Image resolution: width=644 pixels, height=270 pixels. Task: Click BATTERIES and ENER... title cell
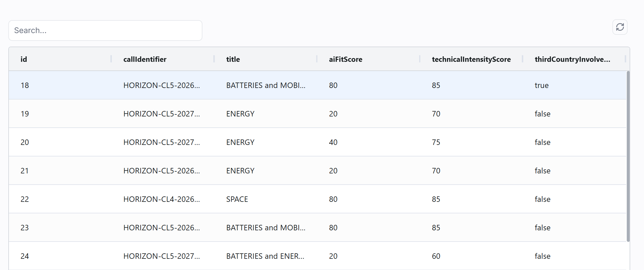tap(265, 256)
